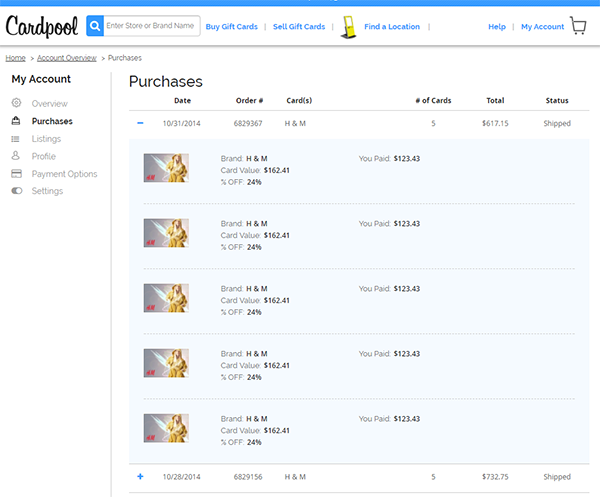600x497 pixels.
Task: Click the My Account sidebar heading
Action: 41,79
